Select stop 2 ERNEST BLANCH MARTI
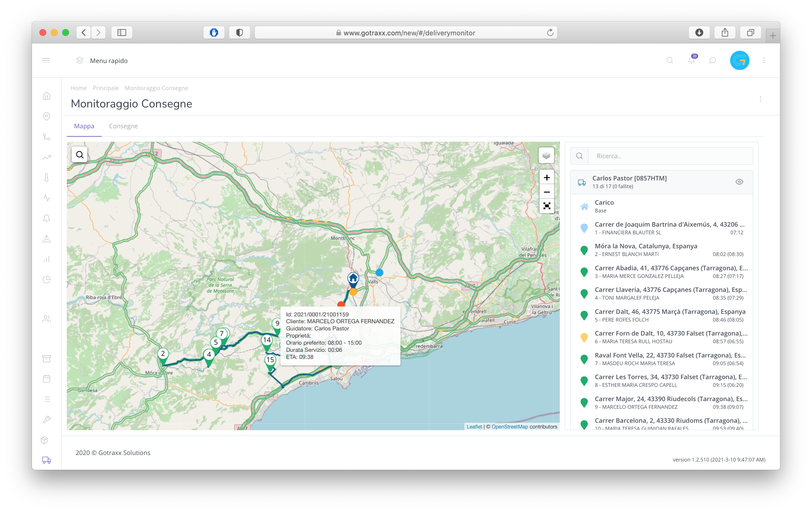The image size is (812, 512). pyautogui.click(x=661, y=250)
